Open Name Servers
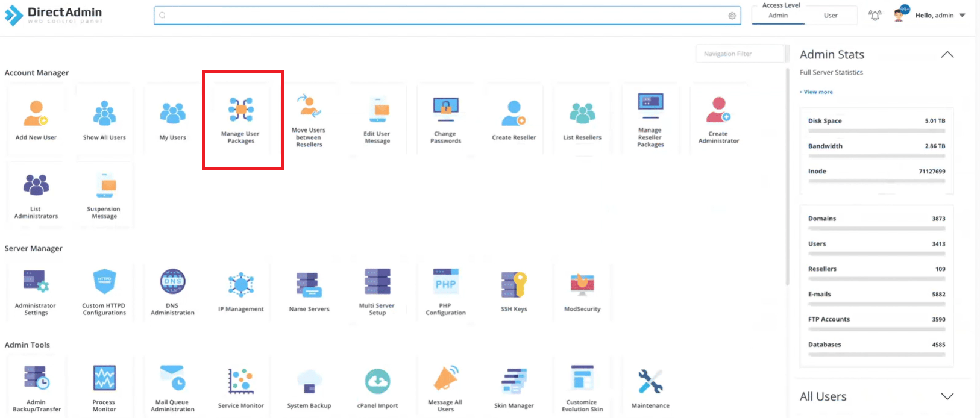Viewport: 980px width, 418px height. (309, 292)
